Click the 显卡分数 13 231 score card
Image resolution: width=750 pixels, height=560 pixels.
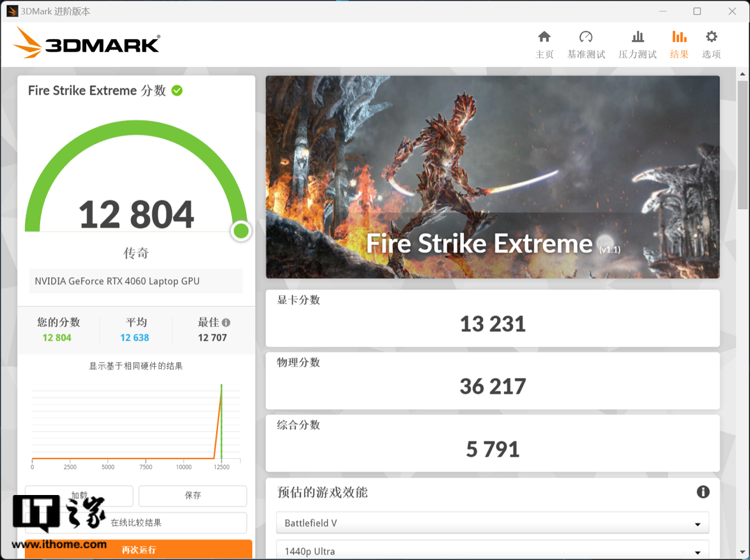[x=492, y=318]
